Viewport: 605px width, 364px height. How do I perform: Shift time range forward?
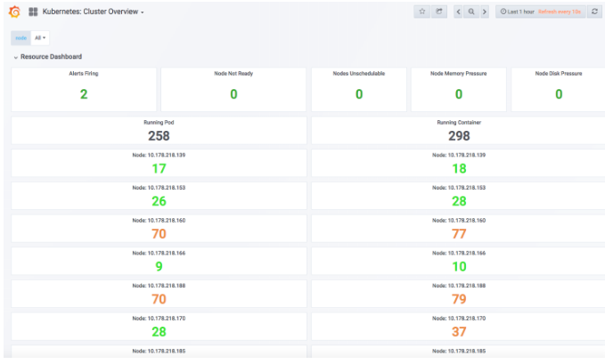pos(485,12)
